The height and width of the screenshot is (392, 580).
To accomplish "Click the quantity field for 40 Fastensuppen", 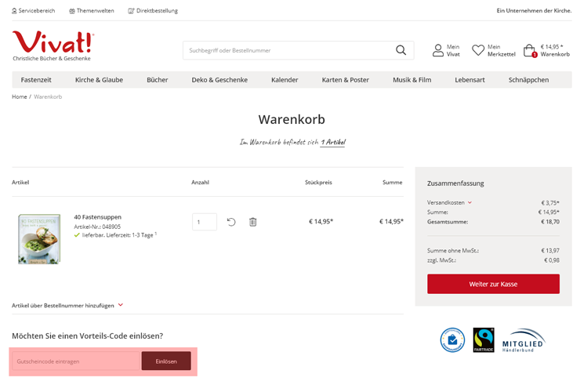I will click(205, 222).
